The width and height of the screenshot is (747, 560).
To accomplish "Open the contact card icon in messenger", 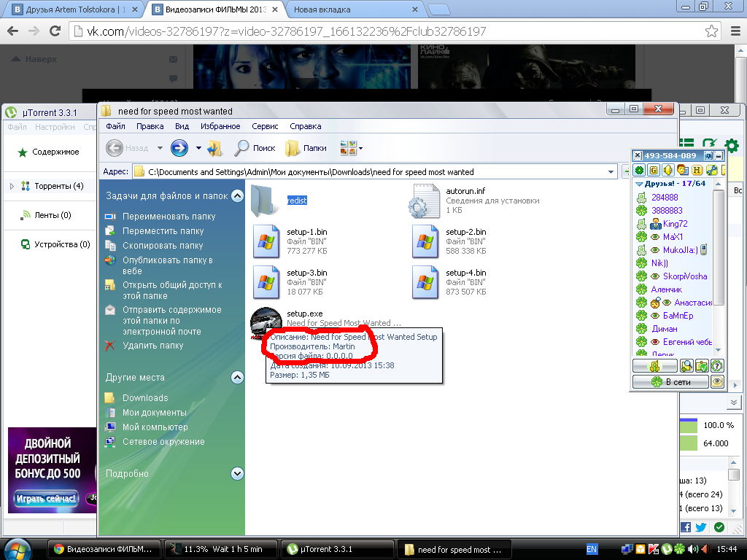I will point(682,170).
